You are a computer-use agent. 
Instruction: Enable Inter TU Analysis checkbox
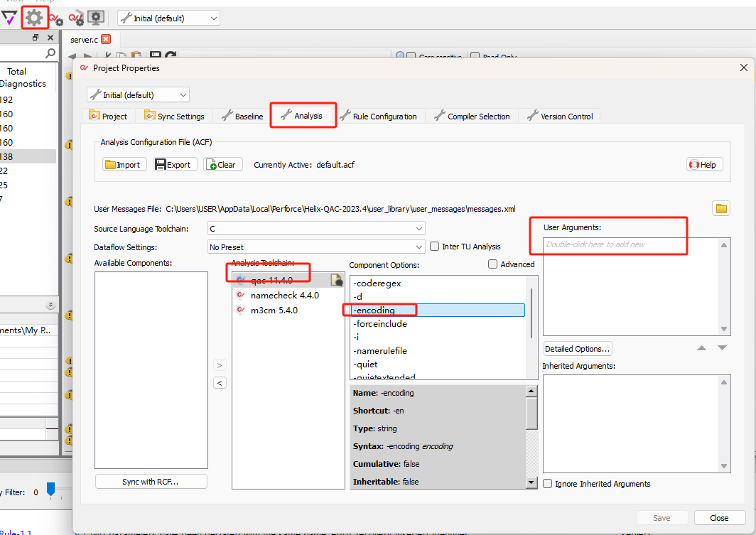435,247
